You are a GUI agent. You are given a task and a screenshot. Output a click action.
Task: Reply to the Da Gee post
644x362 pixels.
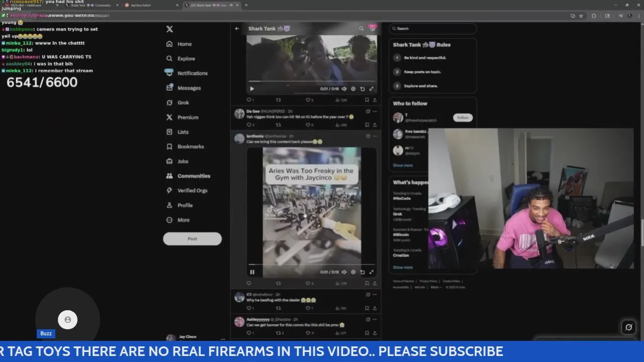250,125
